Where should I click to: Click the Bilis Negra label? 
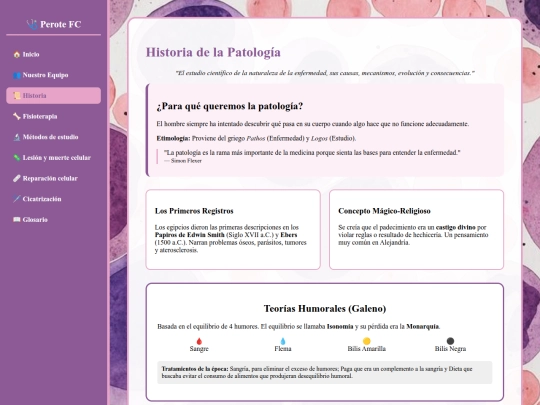click(x=450, y=349)
